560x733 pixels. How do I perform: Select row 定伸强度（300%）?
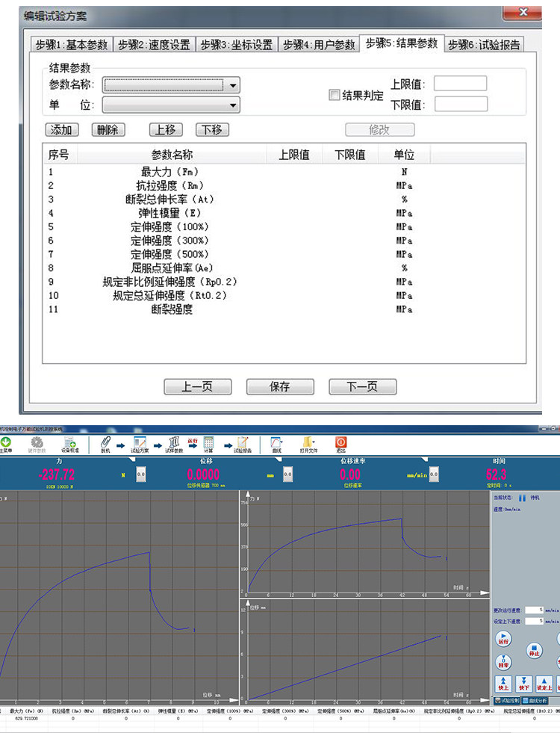[x=284, y=241]
